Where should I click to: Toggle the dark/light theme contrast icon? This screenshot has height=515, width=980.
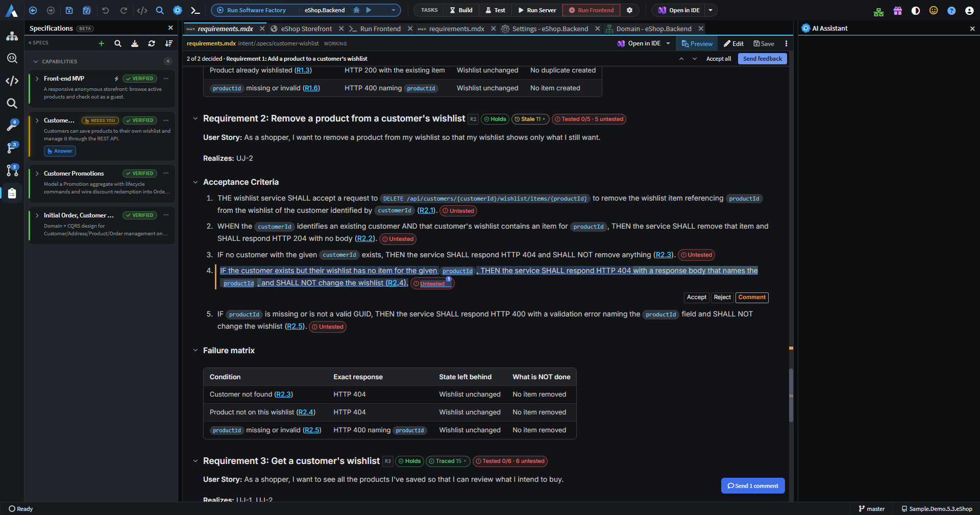(916, 10)
